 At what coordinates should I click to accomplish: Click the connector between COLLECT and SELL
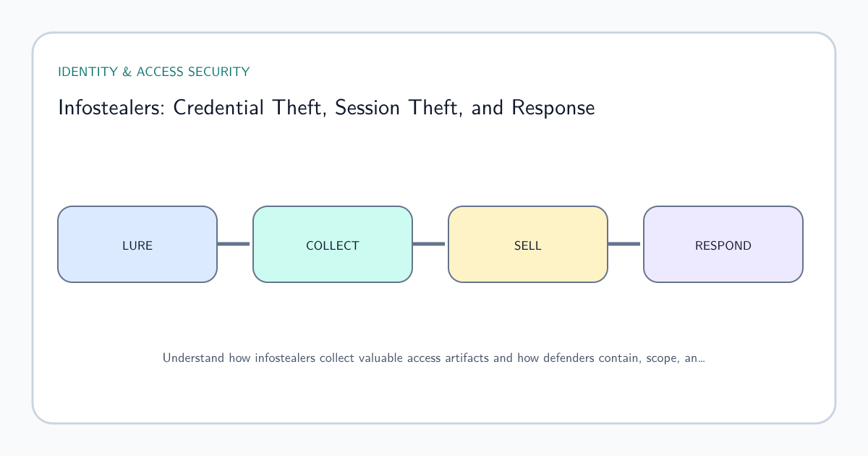[x=429, y=244]
